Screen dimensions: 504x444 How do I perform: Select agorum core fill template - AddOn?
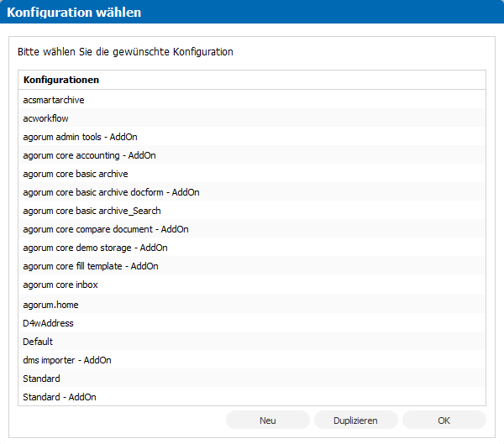(x=252, y=266)
